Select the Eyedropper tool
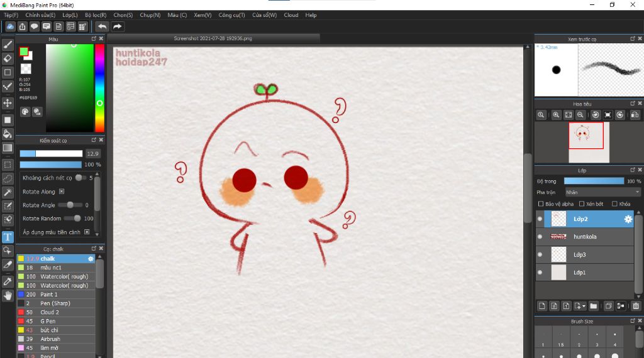The width and height of the screenshot is (644, 358). pyautogui.click(x=8, y=282)
